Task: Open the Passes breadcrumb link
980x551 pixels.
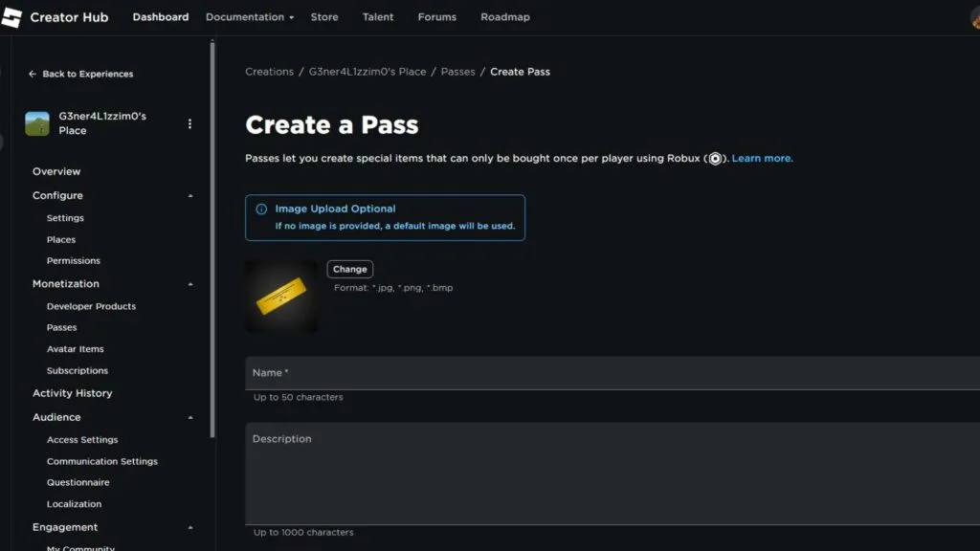Action: point(458,72)
